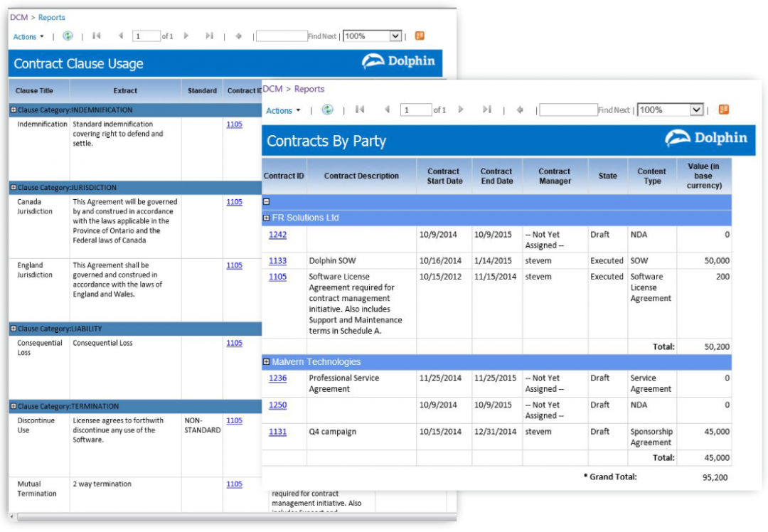Open contract 1242 from the FR Solutions group
This screenshot has width=768, height=532.
coord(277,235)
